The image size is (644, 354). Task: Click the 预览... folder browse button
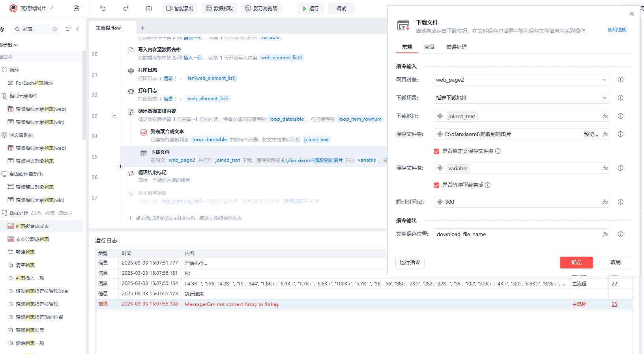click(591, 134)
